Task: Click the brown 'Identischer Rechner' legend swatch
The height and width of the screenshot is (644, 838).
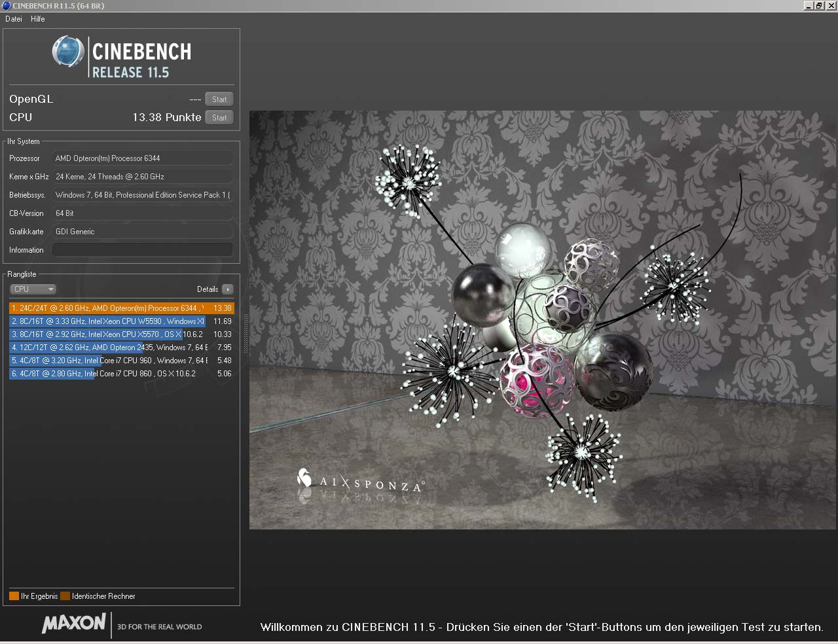Action: pos(65,596)
